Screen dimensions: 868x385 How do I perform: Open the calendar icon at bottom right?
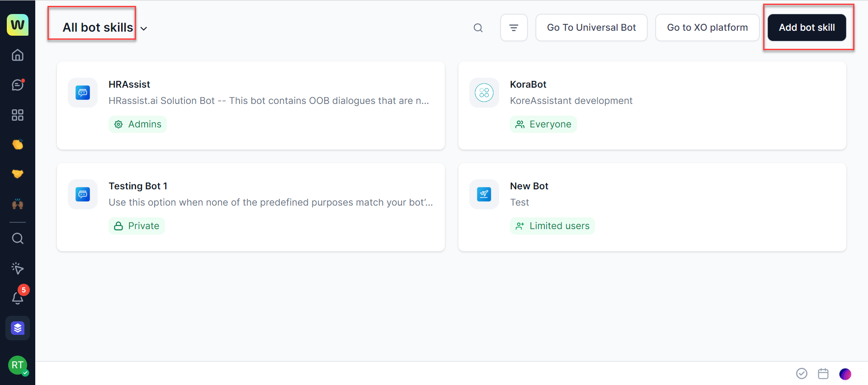pos(823,374)
